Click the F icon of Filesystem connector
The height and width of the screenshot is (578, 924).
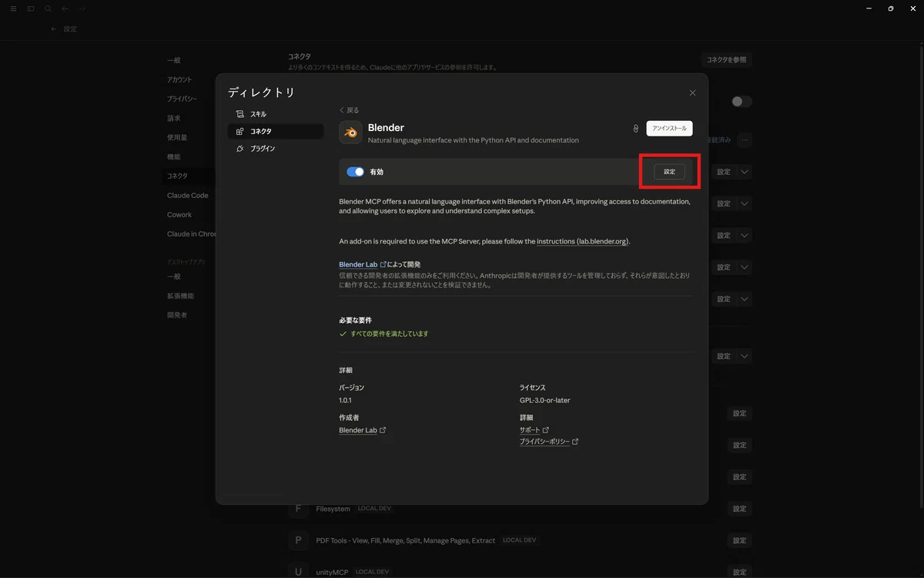tap(298, 509)
